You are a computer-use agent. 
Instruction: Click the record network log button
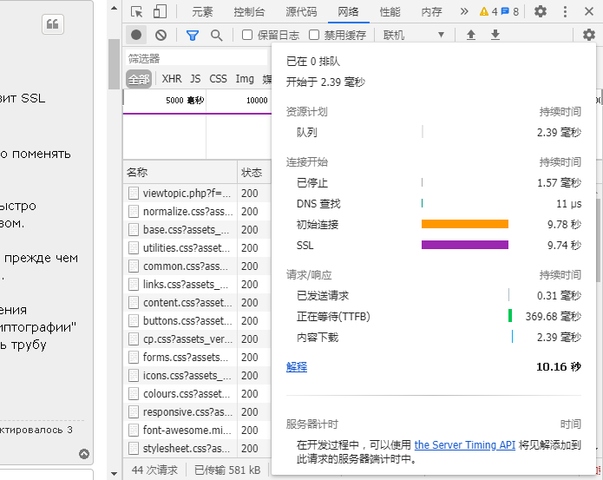[137, 35]
